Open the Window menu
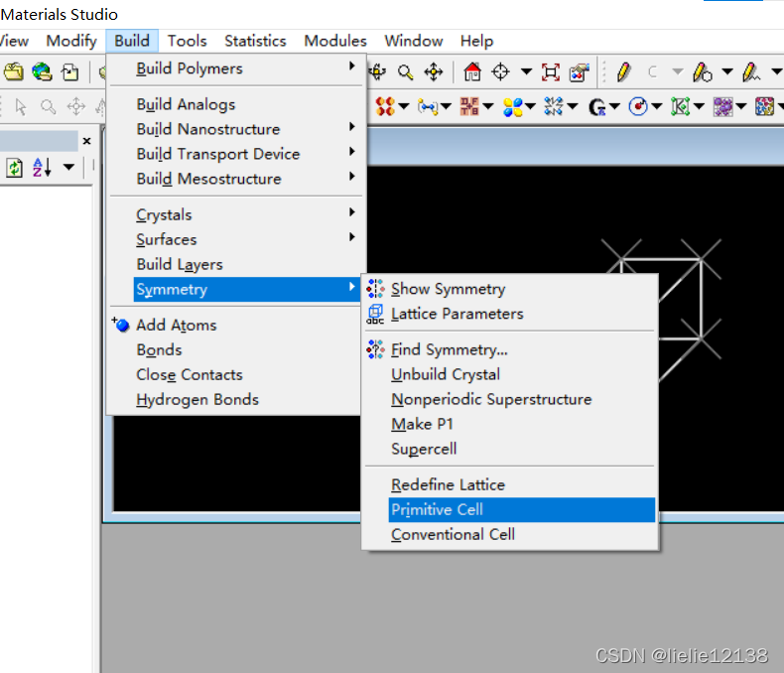 tap(414, 41)
